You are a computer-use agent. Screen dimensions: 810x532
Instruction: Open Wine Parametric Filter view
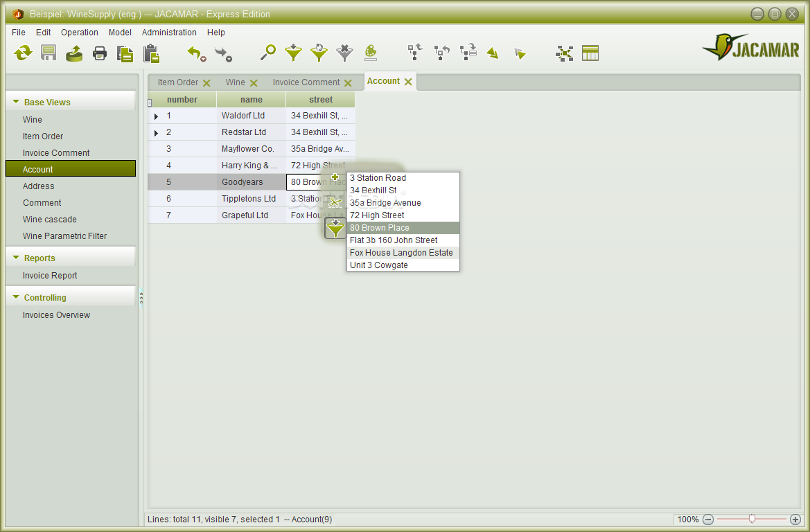(71, 236)
